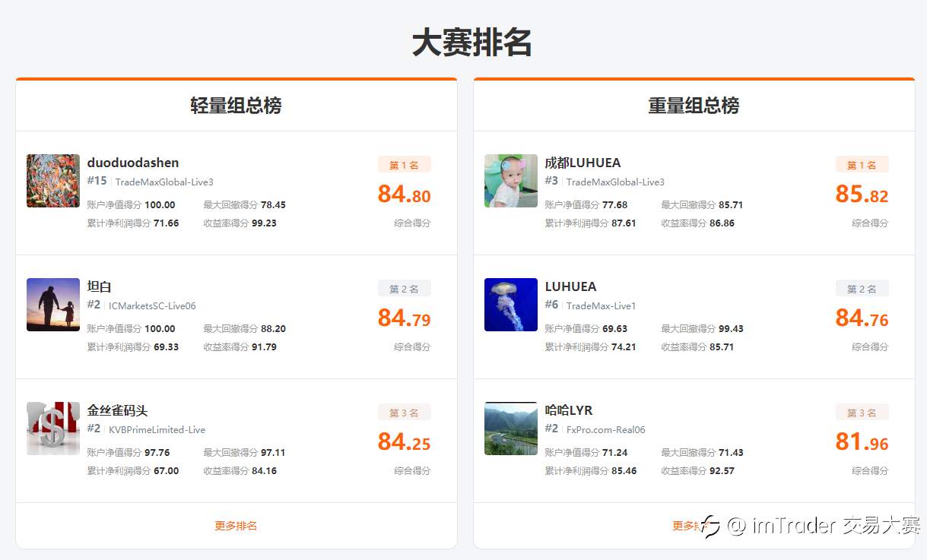The image size is (927, 560).
Task: Select the 轻量组总榜 heading
Action: point(236,105)
